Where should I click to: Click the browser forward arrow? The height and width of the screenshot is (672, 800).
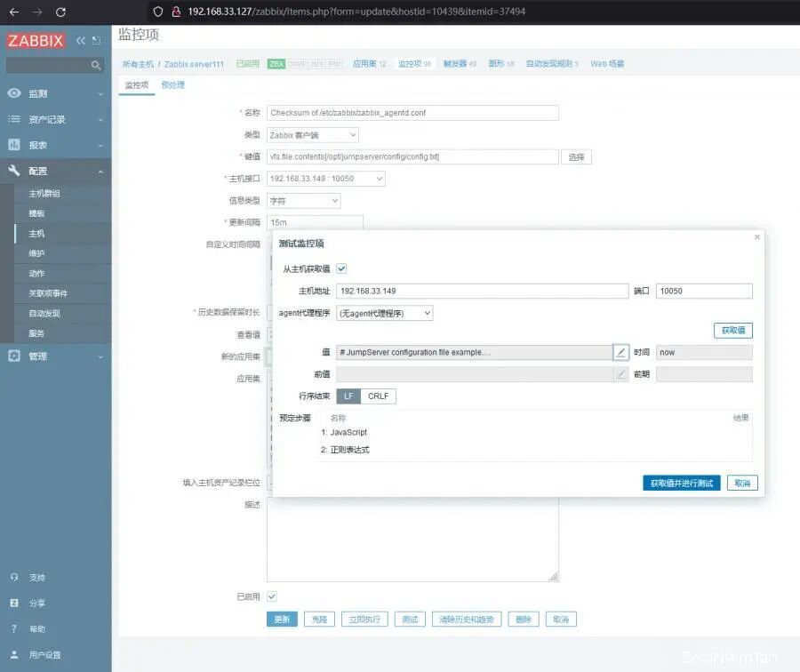(x=37, y=12)
